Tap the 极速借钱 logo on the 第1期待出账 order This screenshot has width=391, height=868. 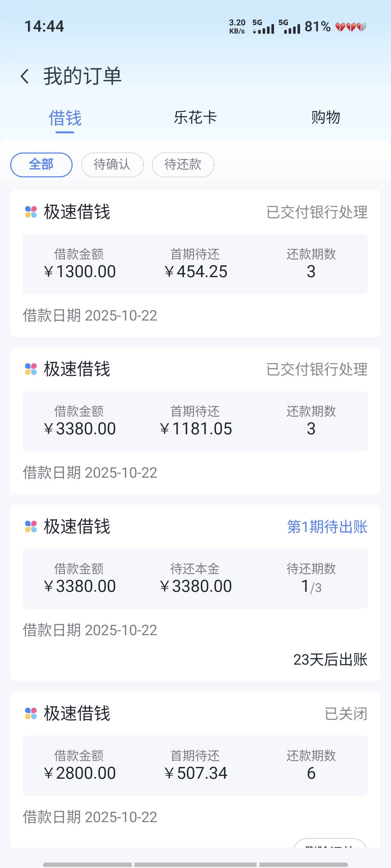[31, 526]
